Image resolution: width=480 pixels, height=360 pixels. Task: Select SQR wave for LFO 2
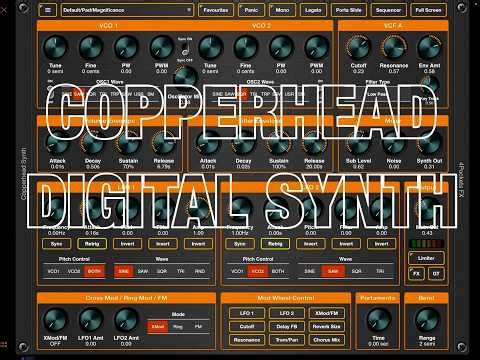357,271
